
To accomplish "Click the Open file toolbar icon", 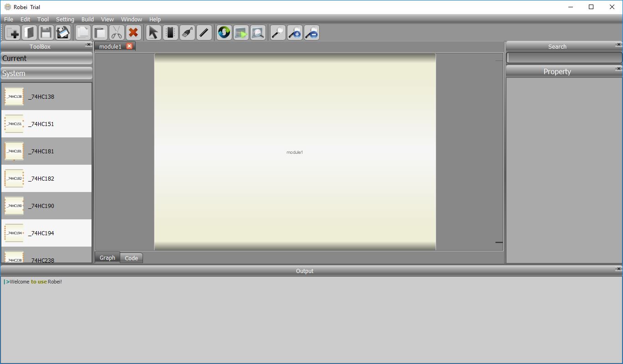I will [x=29, y=33].
